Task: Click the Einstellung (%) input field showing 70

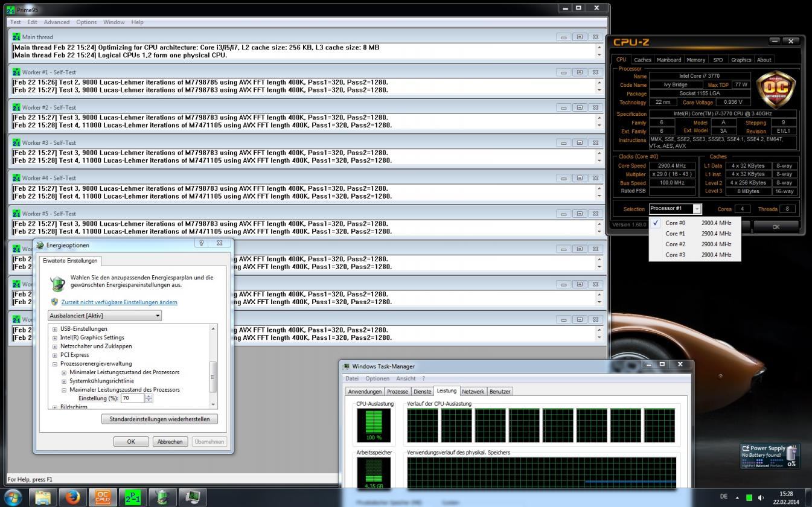Action: [133, 398]
